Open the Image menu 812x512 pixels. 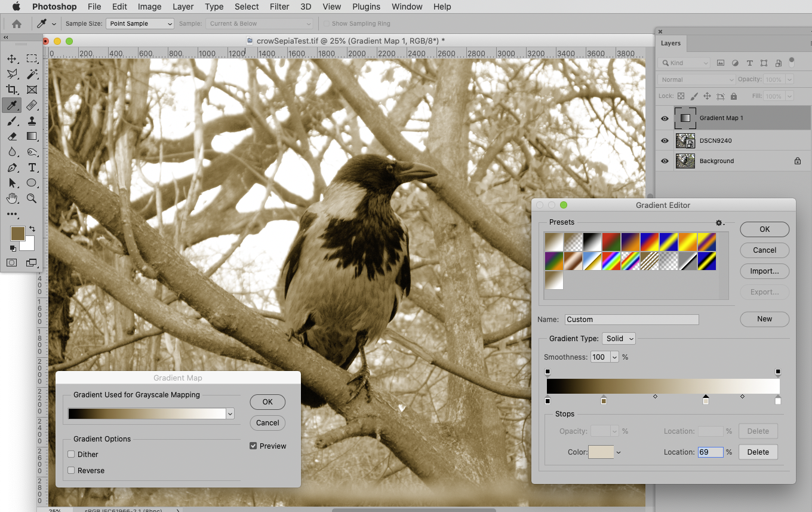coord(149,7)
